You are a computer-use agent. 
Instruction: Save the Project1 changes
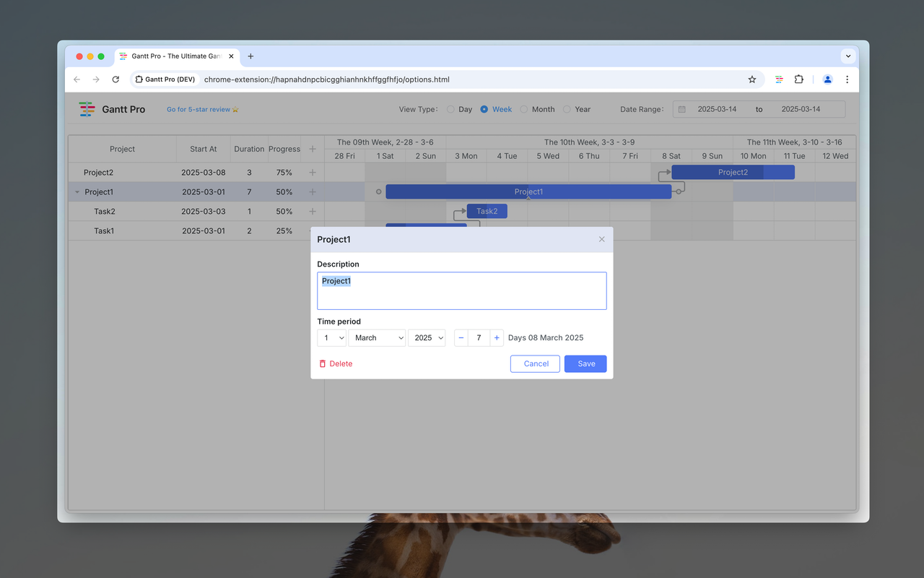[585, 363]
